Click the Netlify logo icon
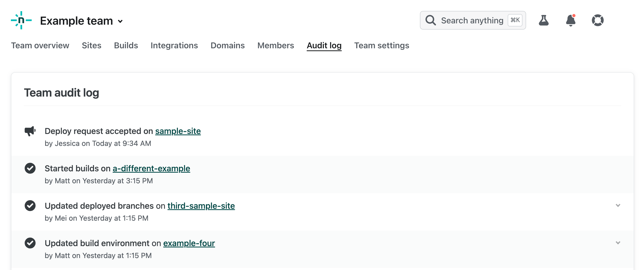644x270 pixels. click(x=21, y=20)
